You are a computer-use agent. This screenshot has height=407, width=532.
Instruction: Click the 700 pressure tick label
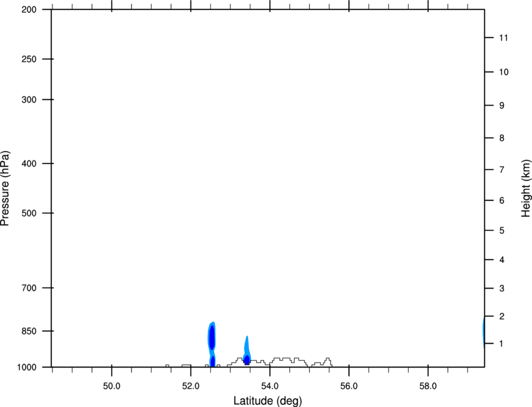(x=29, y=288)
